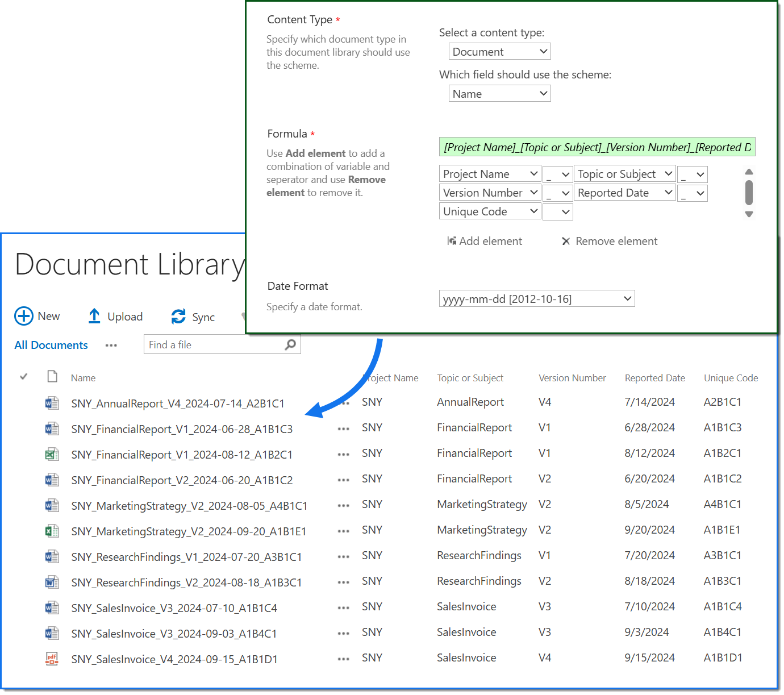Open ellipsis menu for SNY_FinancialReport_V1_2024-08-12_A1B2C1
Image resolution: width=784 pixels, height=695 pixels.
point(344,455)
